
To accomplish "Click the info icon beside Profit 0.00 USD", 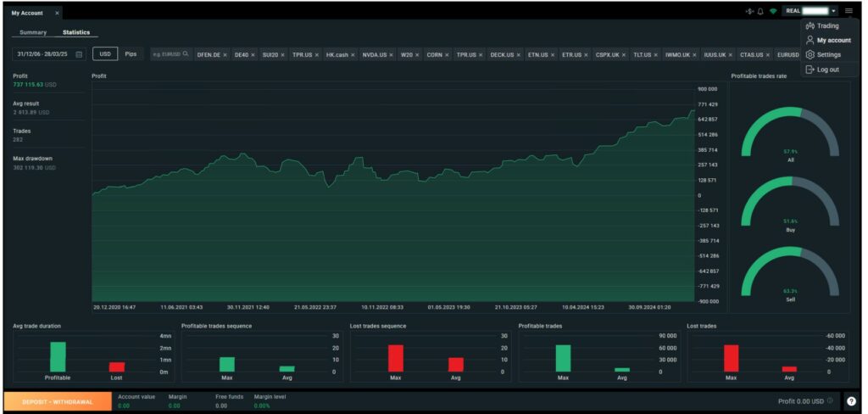I will (830, 400).
